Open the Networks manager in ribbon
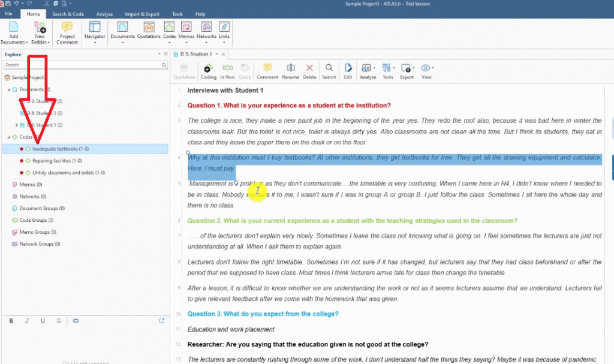 tap(206, 30)
